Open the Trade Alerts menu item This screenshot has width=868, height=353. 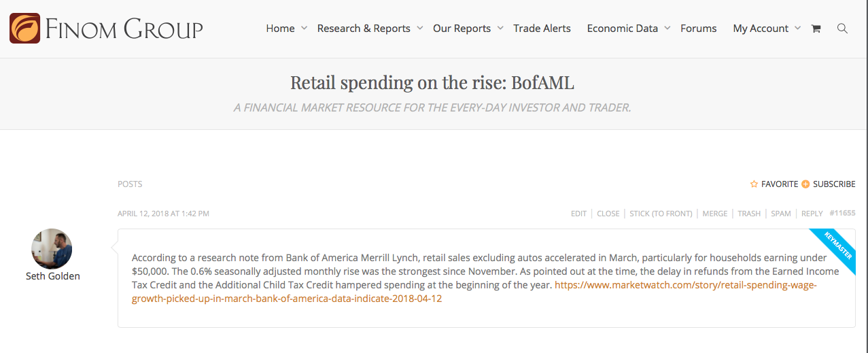pyautogui.click(x=542, y=29)
